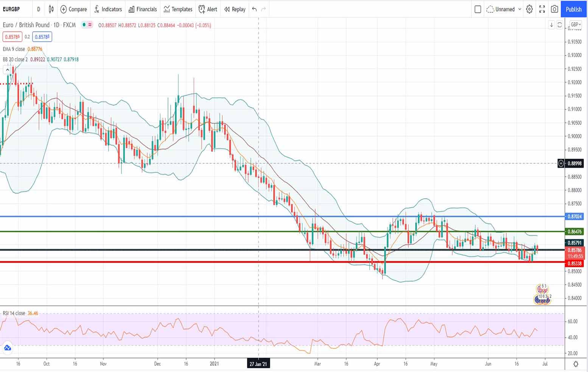The height and width of the screenshot is (372, 588).
Task: Open the GBP currency dropdown
Action: (576, 25)
